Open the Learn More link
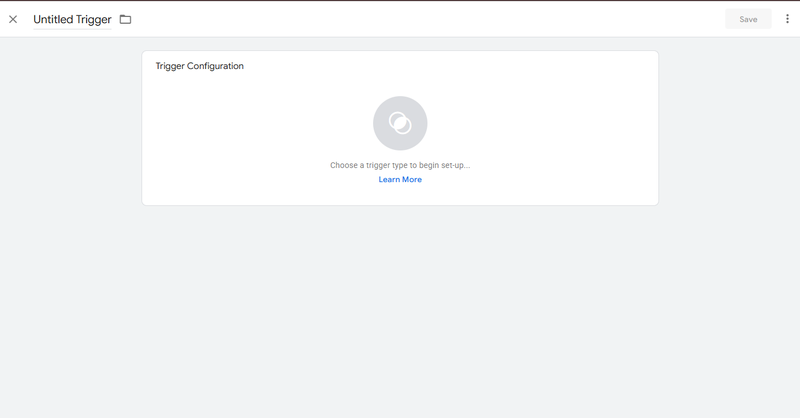The image size is (800, 418). point(400,180)
